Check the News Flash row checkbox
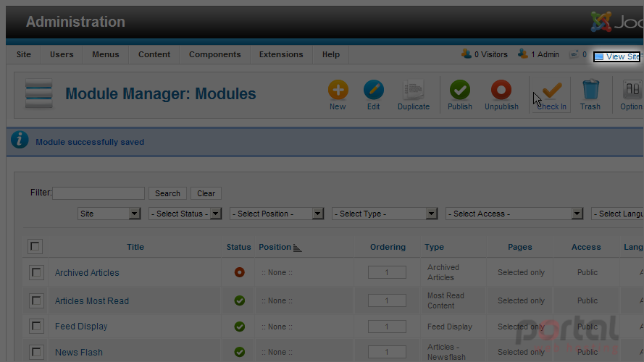This screenshot has height=362, width=644. pos(36,352)
